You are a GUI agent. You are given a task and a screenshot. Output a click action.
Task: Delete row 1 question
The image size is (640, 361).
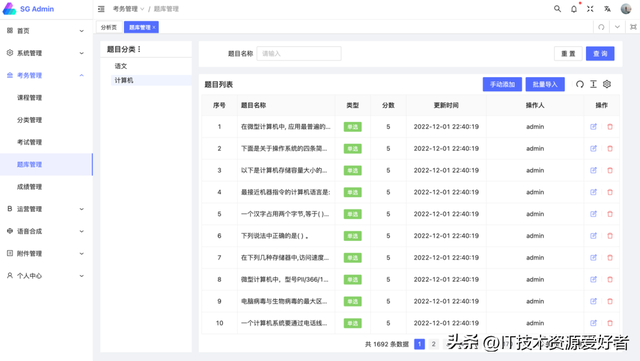(610, 127)
